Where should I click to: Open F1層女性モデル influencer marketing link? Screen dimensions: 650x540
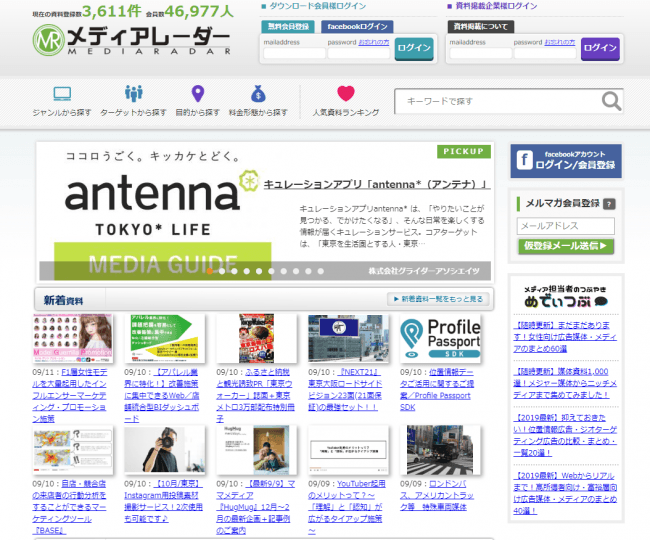point(70,396)
